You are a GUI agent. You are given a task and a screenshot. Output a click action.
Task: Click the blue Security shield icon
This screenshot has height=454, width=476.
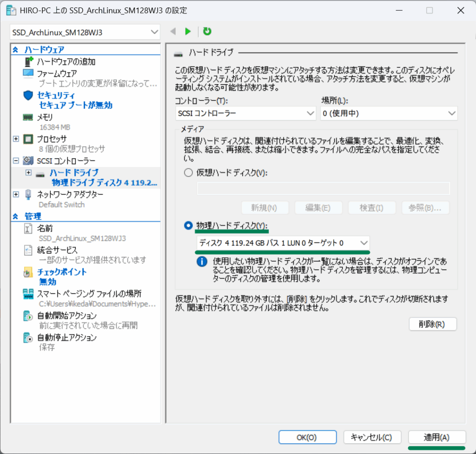coord(28,95)
